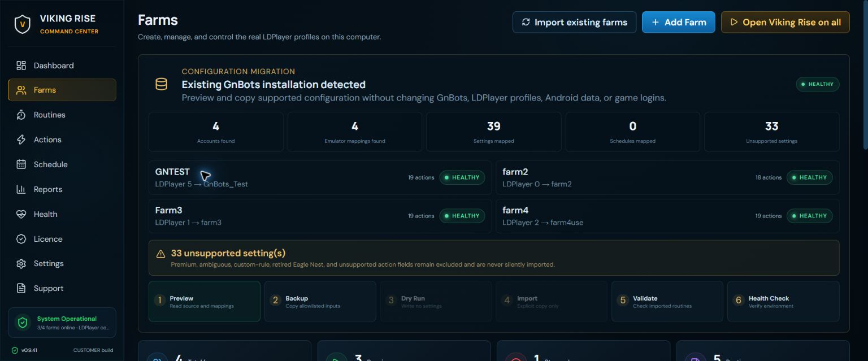Viewport: 868px width, 361px height.
Task: Click the System Operational green shield icon
Action: point(23,323)
